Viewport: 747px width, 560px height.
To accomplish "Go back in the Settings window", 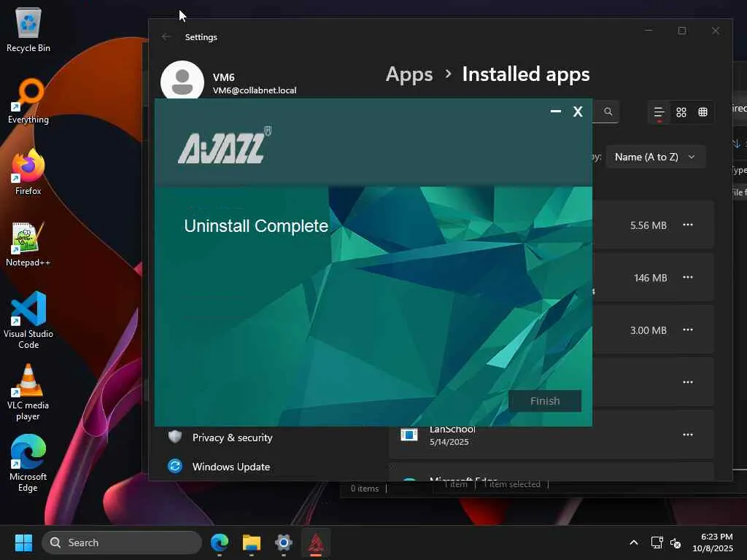I will pyautogui.click(x=166, y=36).
